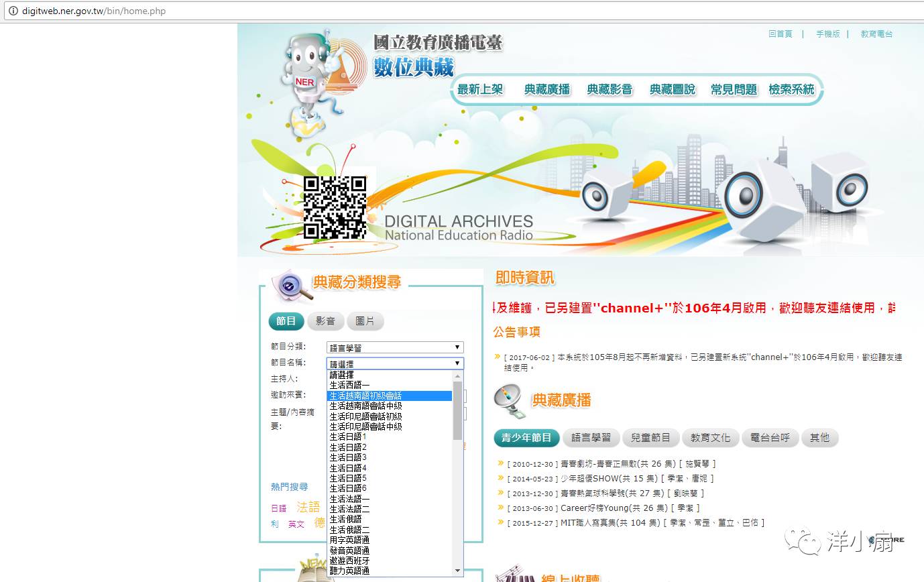Image resolution: width=924 pixels, height=582 pixels.
Task: Pick 生活法語二 from program list
Action: tap(390, 509)
